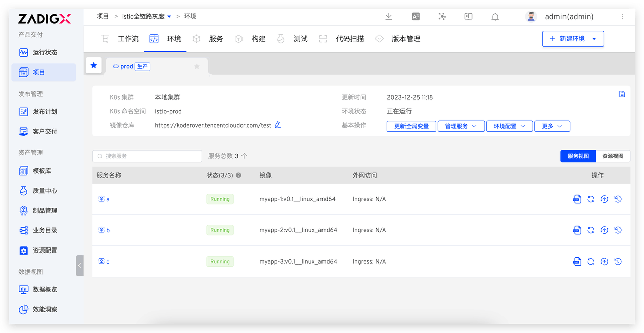
Task: Toggle the favorite star on prod tab
Action: point(197,66)
